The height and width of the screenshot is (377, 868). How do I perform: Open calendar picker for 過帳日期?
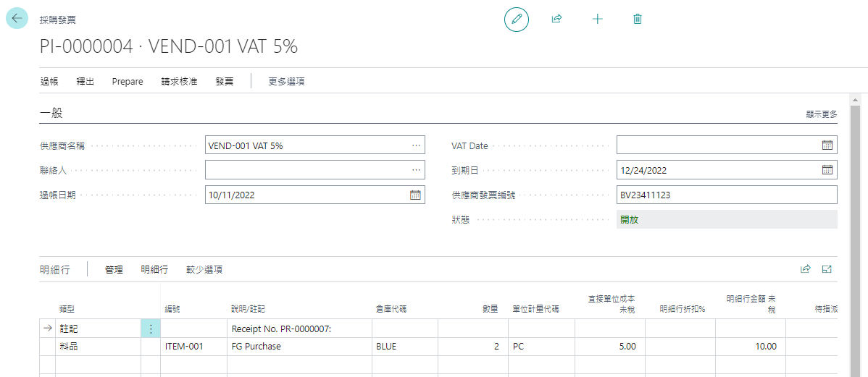pos(415,195)
